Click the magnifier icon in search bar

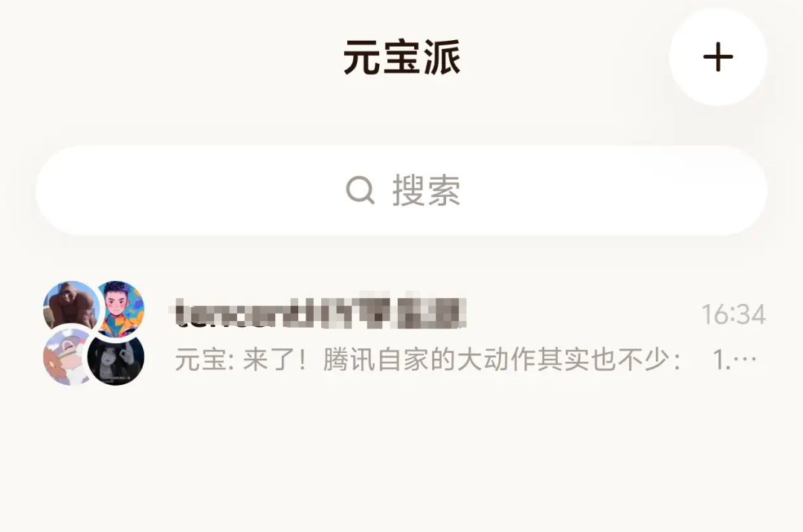(360, 190)
